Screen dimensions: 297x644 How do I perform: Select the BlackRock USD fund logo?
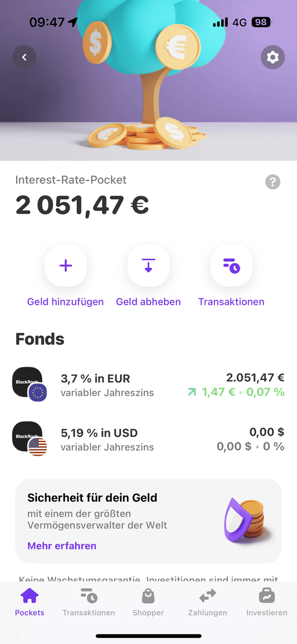(x=29, y=438)
